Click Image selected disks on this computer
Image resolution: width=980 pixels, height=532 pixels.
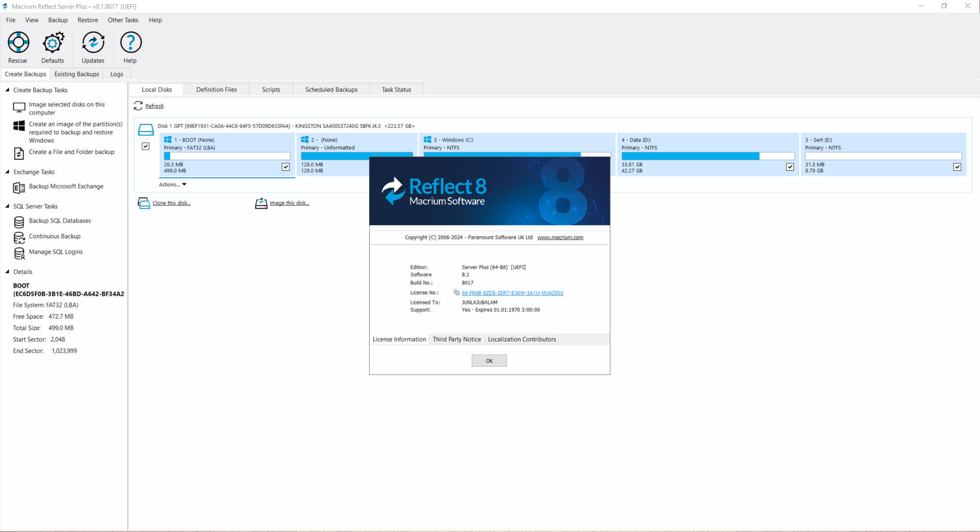point(67,108)
